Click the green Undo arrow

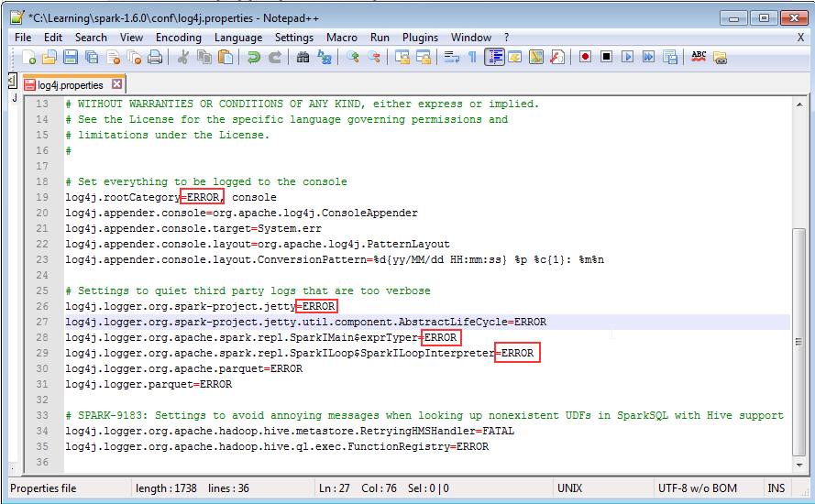[x=253, y=57]
